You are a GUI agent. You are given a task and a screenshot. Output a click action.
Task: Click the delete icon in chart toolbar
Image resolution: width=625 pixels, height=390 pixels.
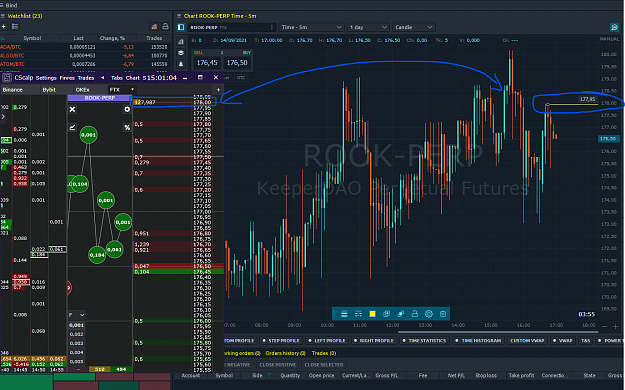tap(443, 314)
